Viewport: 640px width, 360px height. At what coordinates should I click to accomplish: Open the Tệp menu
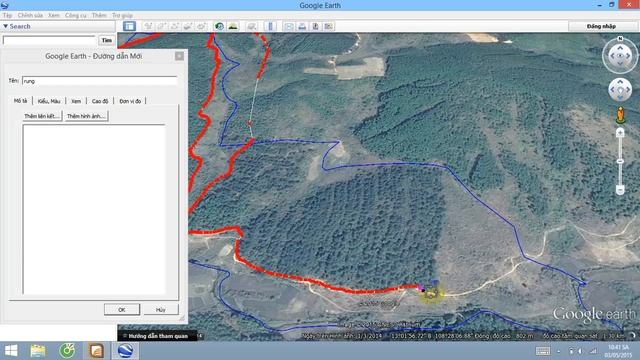(x=7, y=15)
